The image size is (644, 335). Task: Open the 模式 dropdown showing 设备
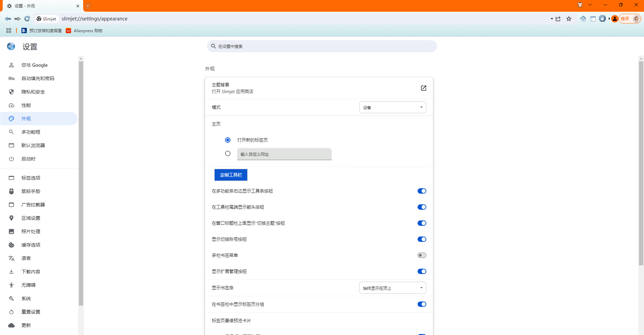[392, 107]
